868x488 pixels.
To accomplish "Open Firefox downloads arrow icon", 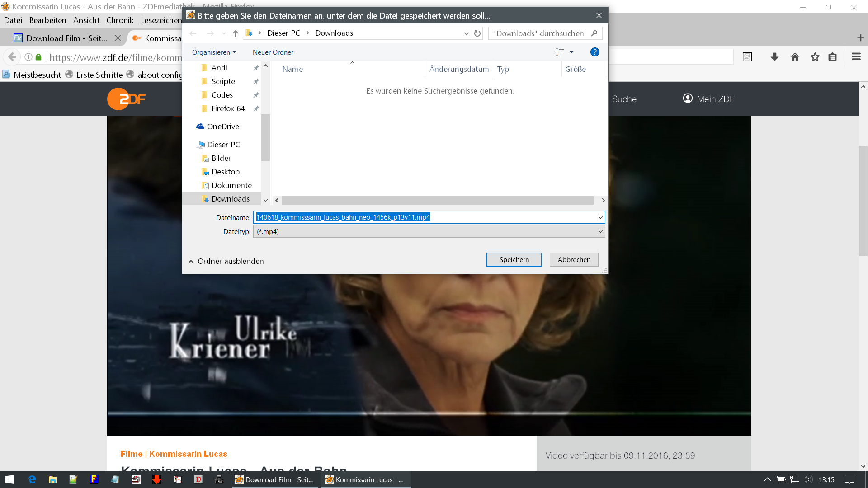I will [x=774, y=57].
